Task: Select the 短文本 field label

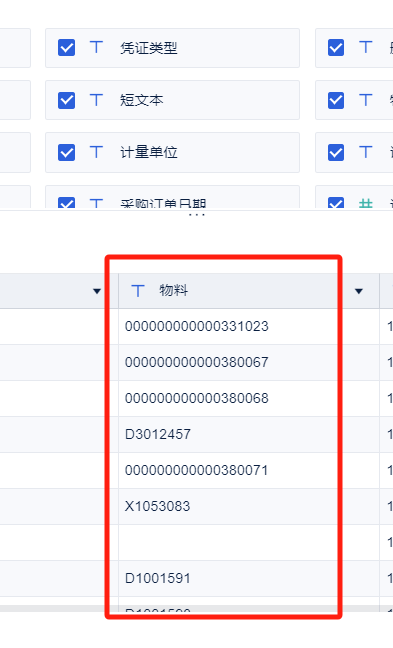Action: pyautogui.click(x=142, y=100)
